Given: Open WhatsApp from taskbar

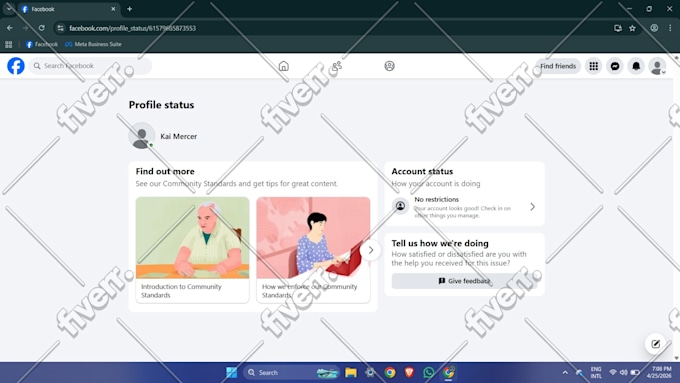Looking at the screenshot, I should pyautogui.click(x=428, y=373).
